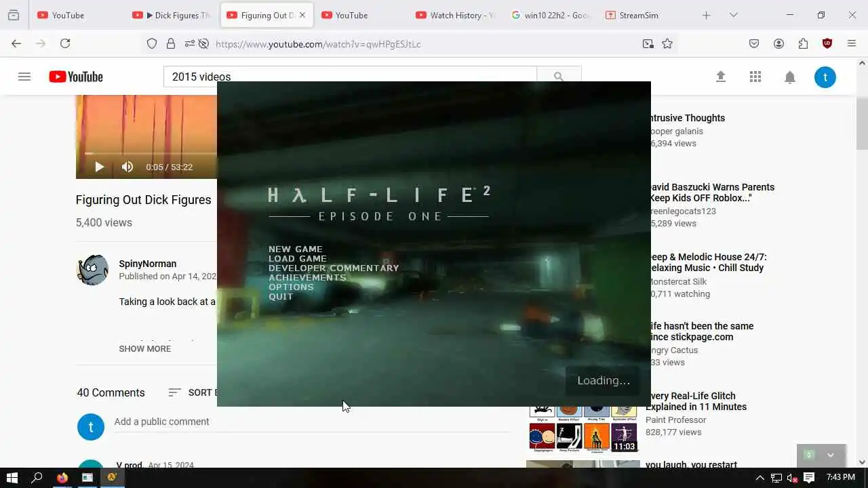Select LOAD GAME in Half-Life 2 menu
This screenshot has width=868, height=488.
click(298, 258)
